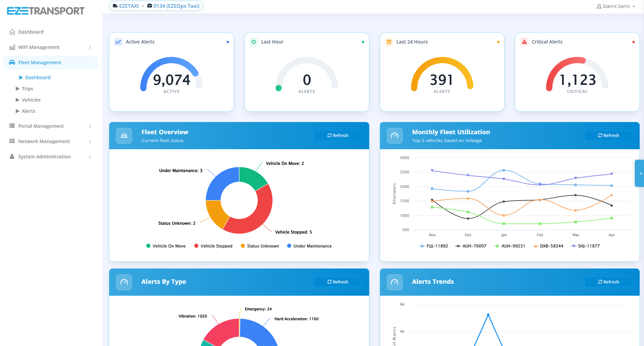Open WiFi Management in the sidebar
644x346 pixels.
coord(51,47)
